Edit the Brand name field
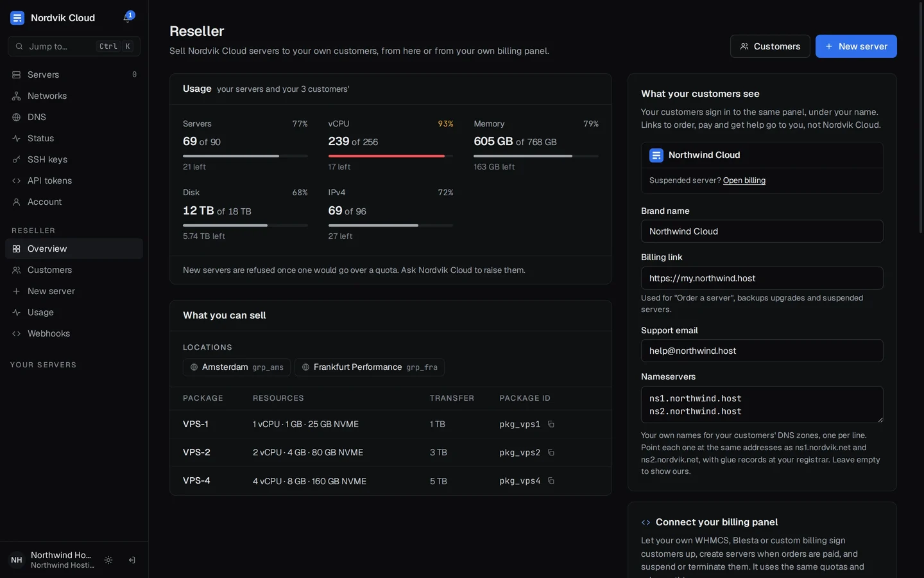This screenshot has width=924, height=578. pyautogui.click(x=762, y=231)
